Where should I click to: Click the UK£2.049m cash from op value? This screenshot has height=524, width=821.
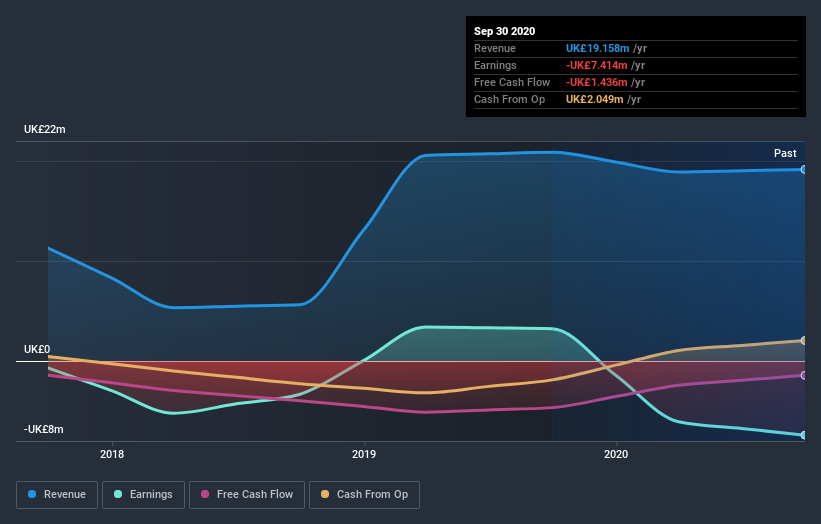click(594, 99)
